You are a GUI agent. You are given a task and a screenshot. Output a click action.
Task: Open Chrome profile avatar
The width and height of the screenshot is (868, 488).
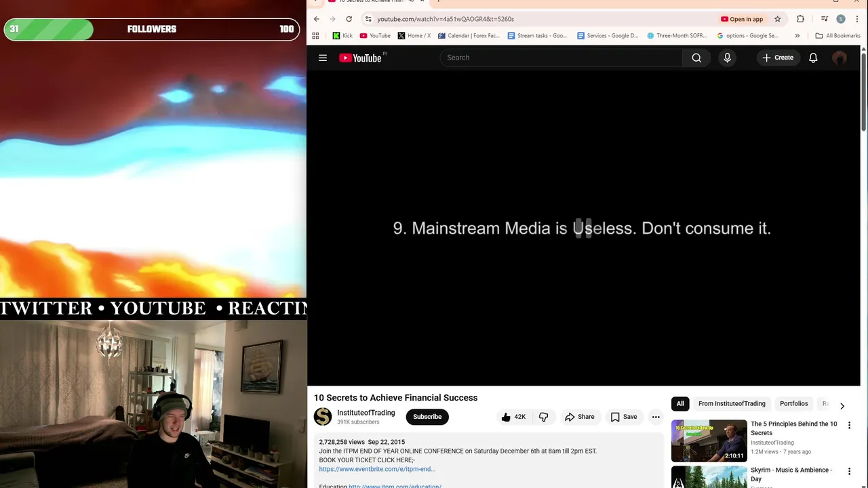[841, 19]
